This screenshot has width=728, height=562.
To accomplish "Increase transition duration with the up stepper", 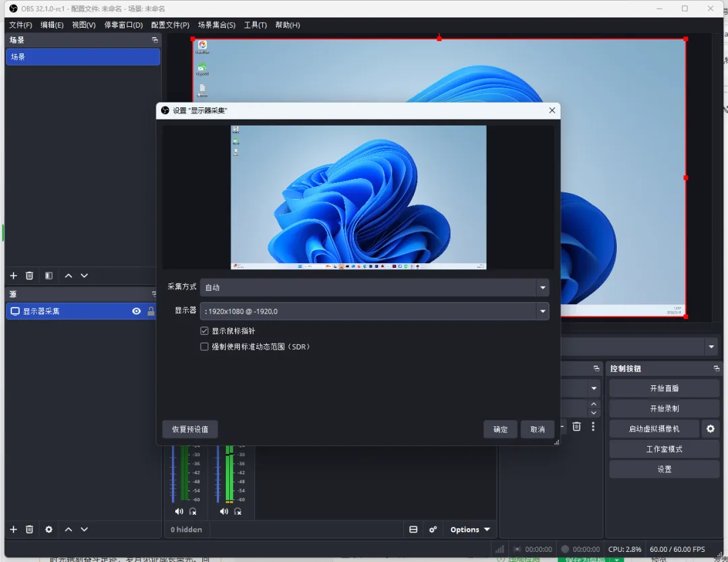I will pyautogui.click(x=594, y=404).
